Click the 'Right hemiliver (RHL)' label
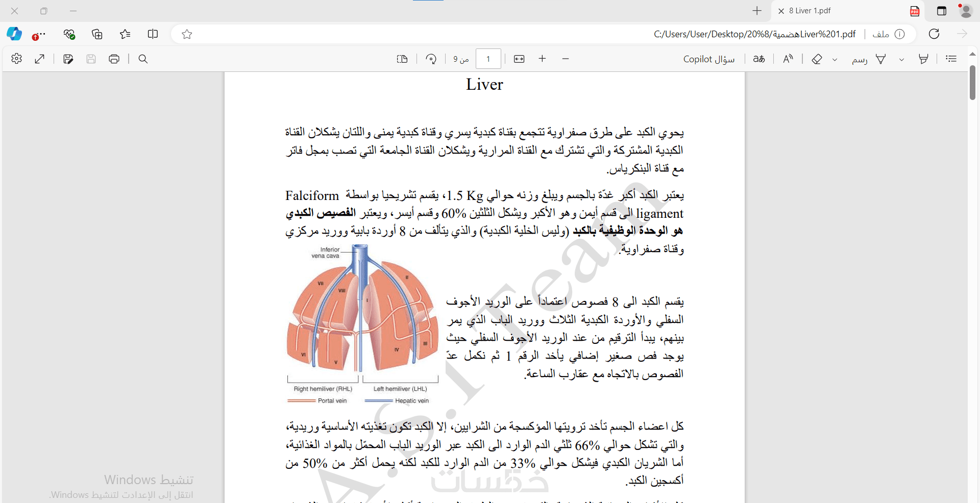The image size is (980, 503). 323,389
